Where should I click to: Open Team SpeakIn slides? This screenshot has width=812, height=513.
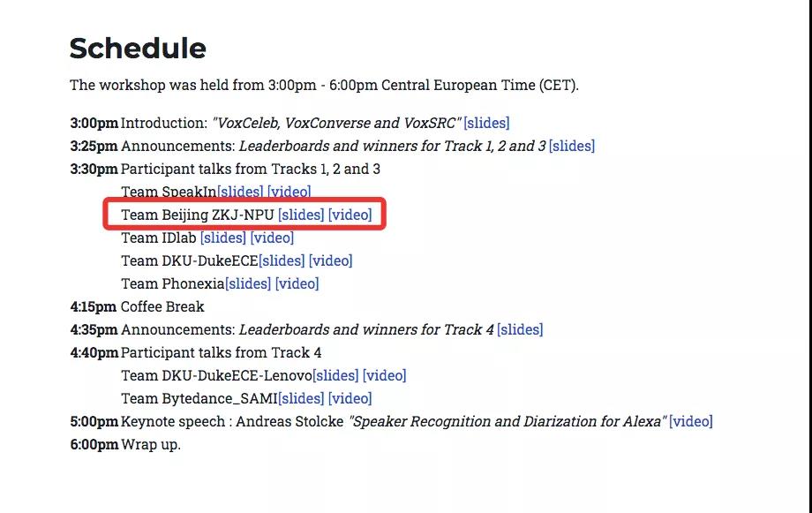[240, 192]
